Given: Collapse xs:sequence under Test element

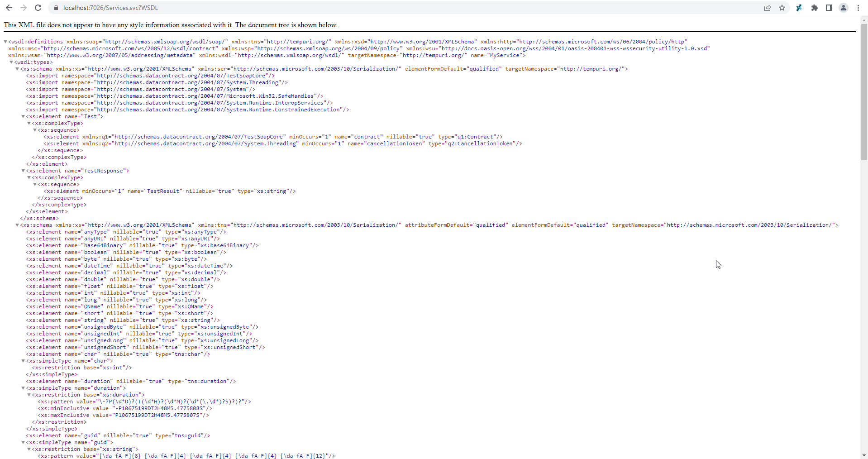Looking at the screenshot, I should pos(35,130).
